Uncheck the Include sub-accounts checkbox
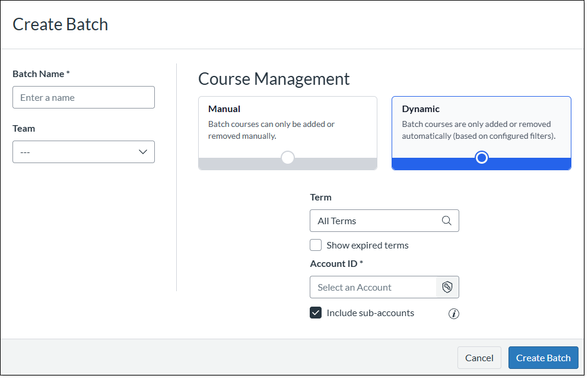 tap(315, 312)
